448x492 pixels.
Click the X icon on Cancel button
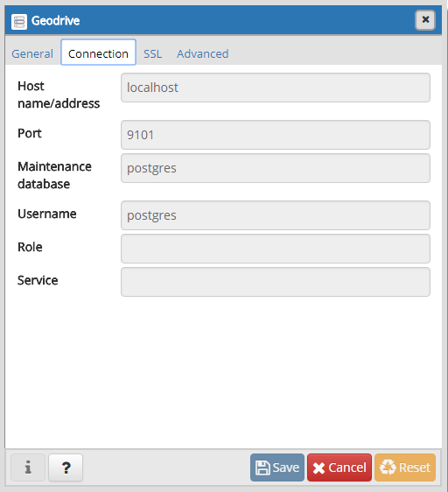click(318, 467)
